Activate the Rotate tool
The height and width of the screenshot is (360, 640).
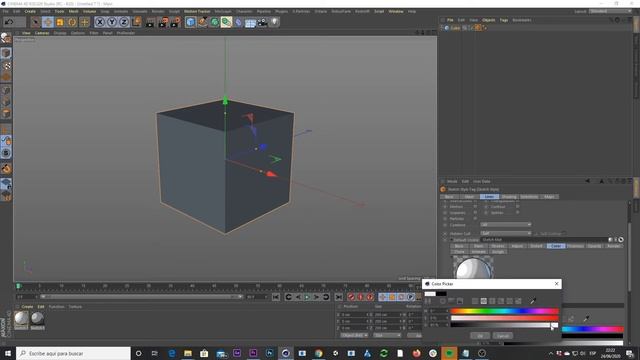point(72,22)
